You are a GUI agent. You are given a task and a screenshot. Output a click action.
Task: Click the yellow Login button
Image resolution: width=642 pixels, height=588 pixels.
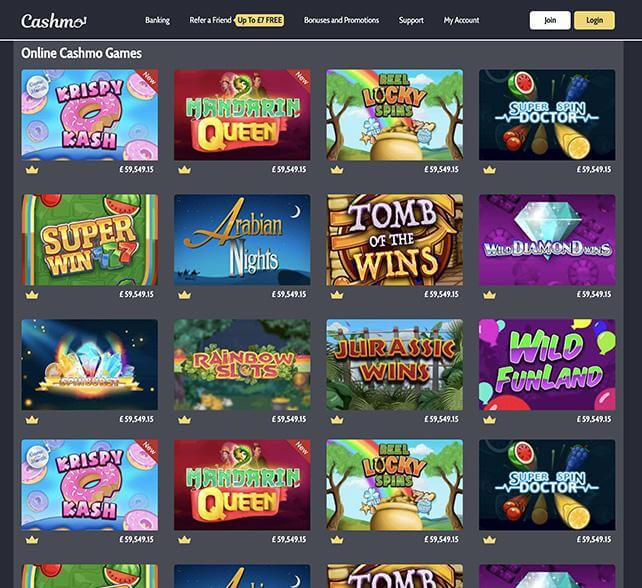[x=594, y=20]
